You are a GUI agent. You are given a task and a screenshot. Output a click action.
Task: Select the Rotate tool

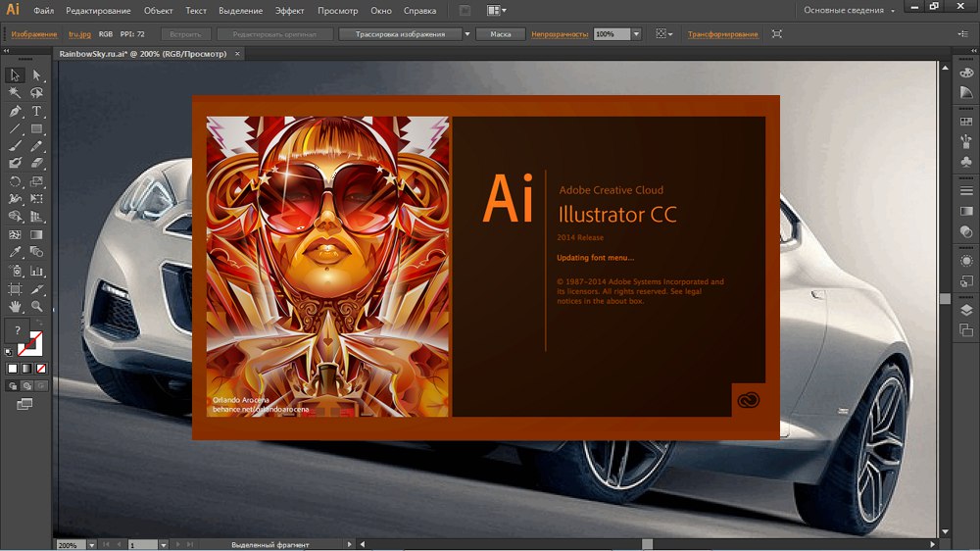click(x=15, y=181)
